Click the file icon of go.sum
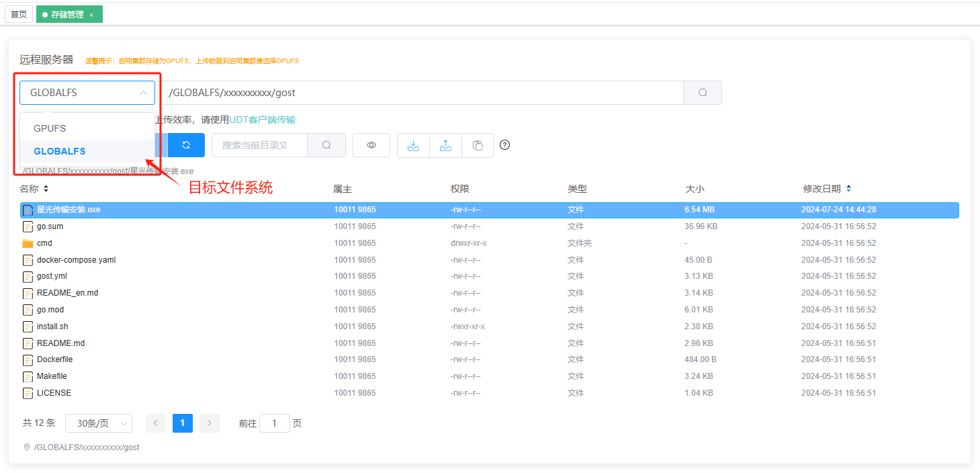 click(28, 226)
